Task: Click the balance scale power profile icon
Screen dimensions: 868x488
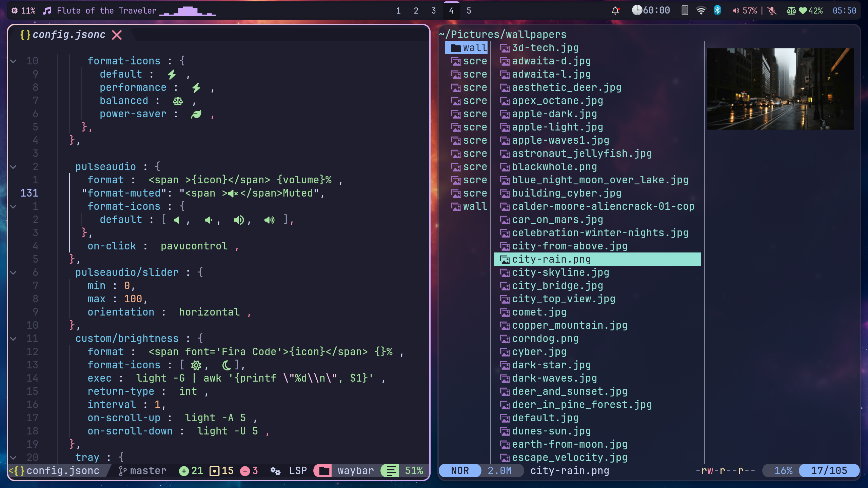Action: pos(791,11)
